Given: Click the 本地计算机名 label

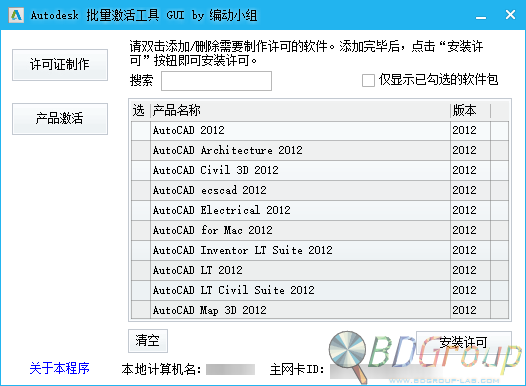Looking at the screenshot, I should pyautogui.click(x=161, y=369).
